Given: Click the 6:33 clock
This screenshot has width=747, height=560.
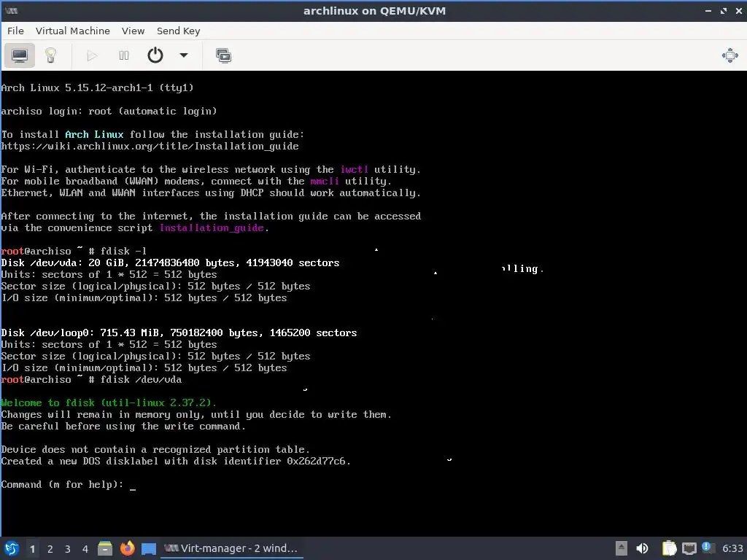Looking at the screenshot, I should (x=732, y=548).
